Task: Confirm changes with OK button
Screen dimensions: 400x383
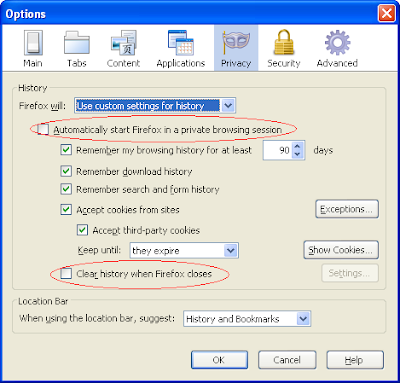Action: point(219,360)
